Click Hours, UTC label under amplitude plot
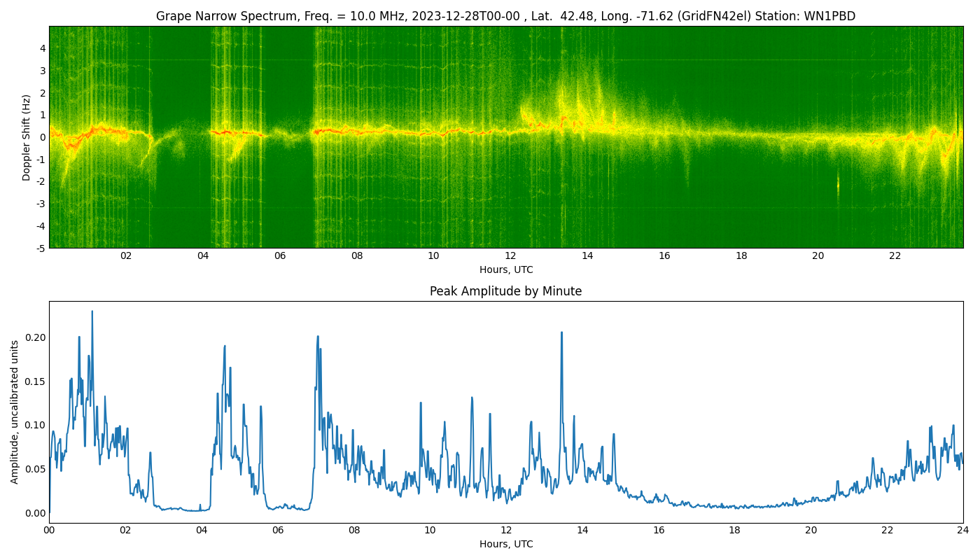The image size is (980, 560). coord(505,544)
